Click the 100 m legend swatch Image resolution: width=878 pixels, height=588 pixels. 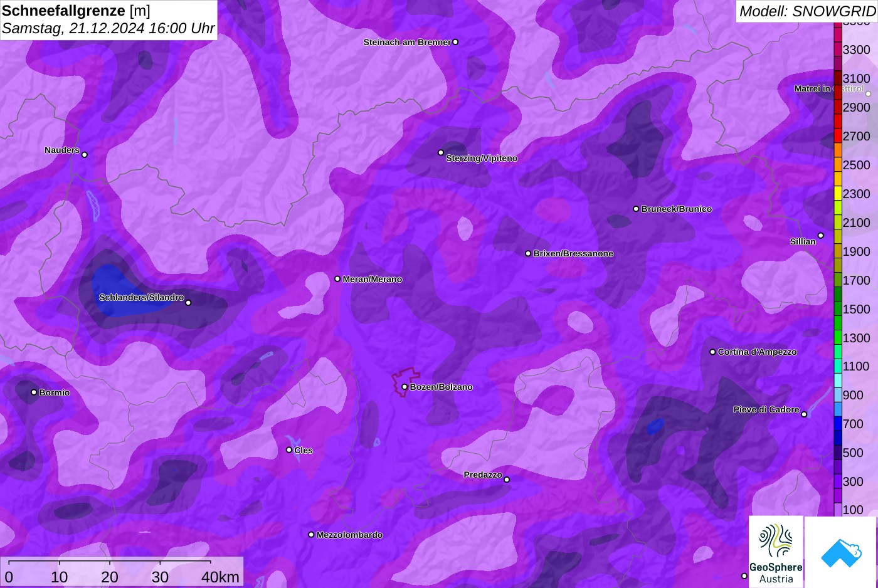[838, 510]
